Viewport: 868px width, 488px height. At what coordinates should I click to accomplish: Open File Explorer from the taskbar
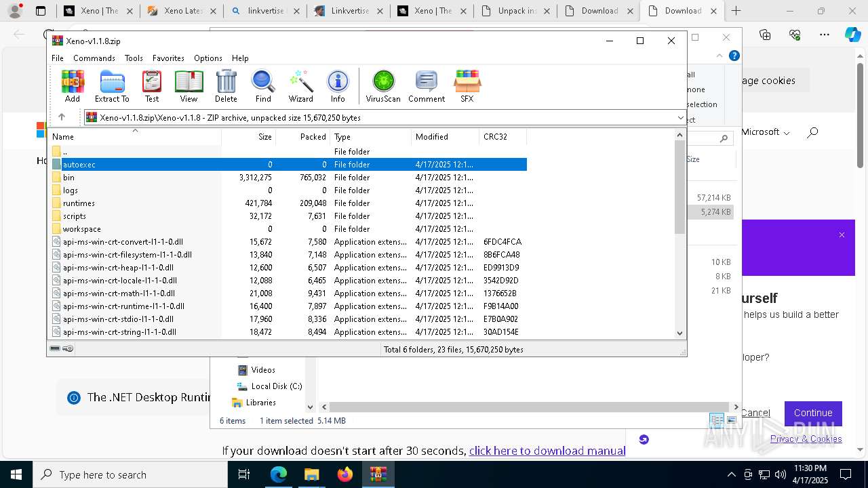tap(311, 474)
